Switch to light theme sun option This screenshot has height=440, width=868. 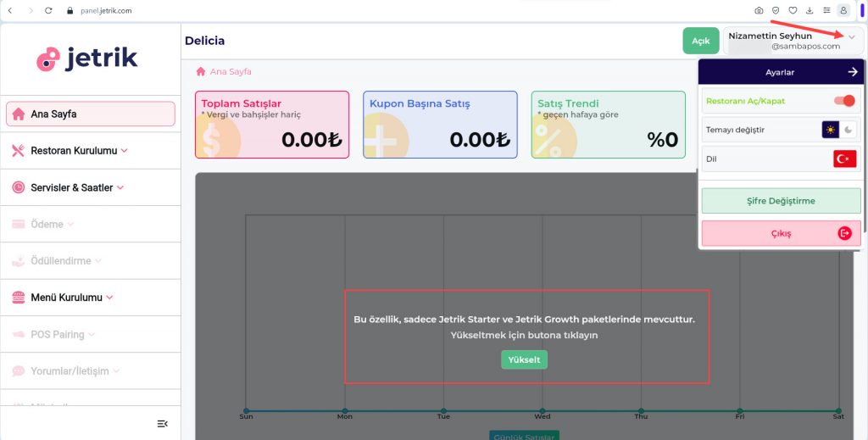click(831, 130)
